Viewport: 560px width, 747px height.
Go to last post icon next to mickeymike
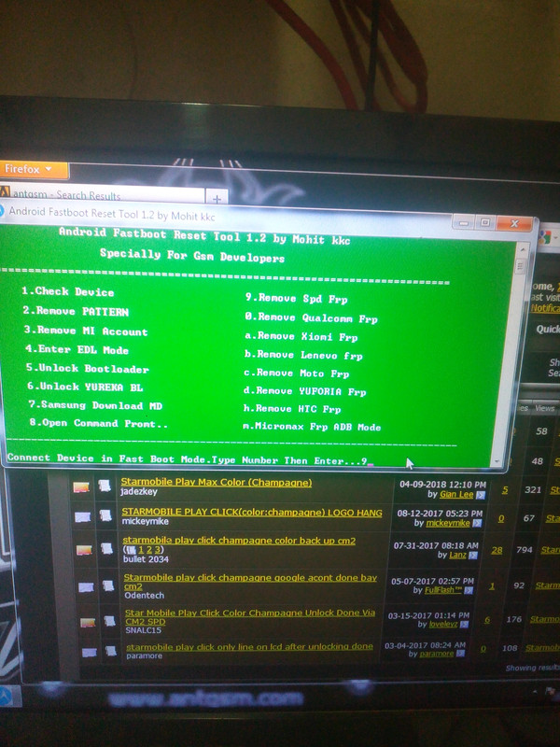coord(477,523)
